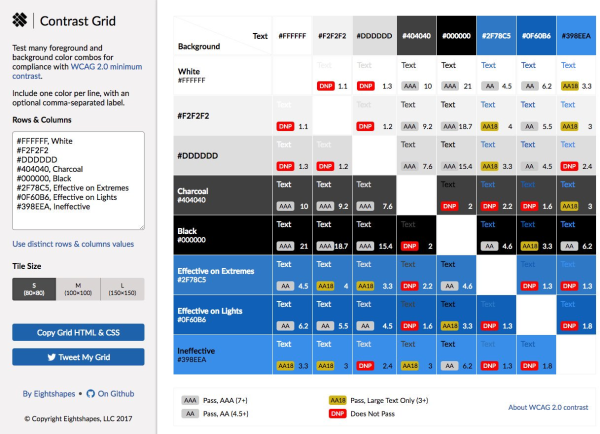The width and height of the screenshot is (600, 434).
Task: Select the M (100×100) tile size
Action: point(78,289)
